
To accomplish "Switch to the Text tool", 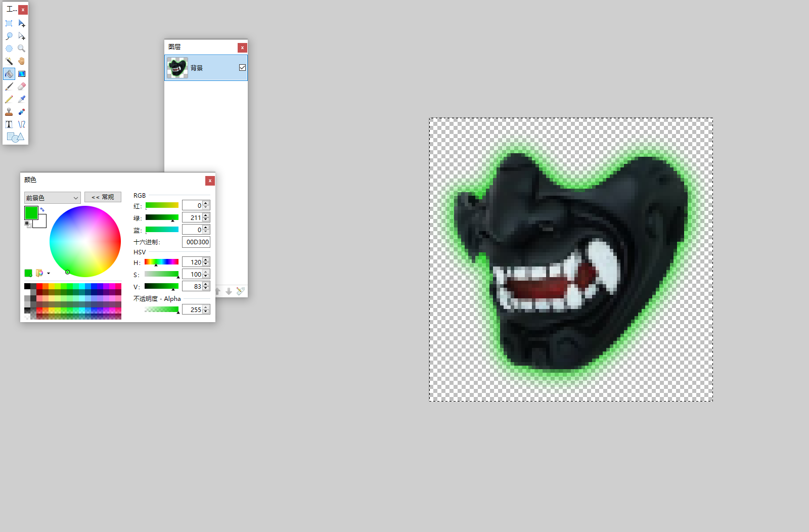I will [9, 124].
